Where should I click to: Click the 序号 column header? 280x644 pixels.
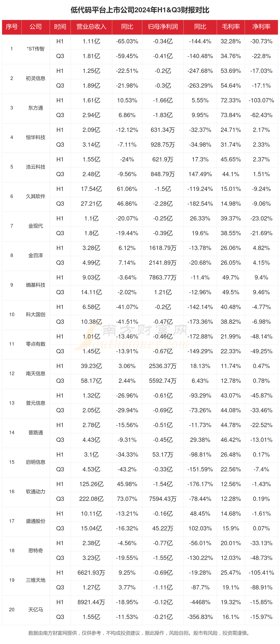pos(12,27)
